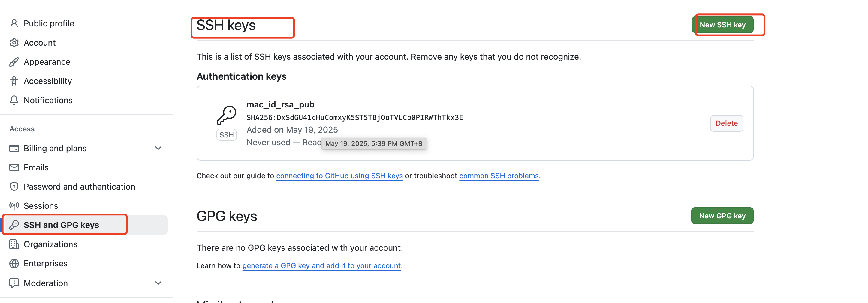Click the New GPG key button
Image resolution: width=868 pixels, height=303 pixels.
[x=722, y=215]
